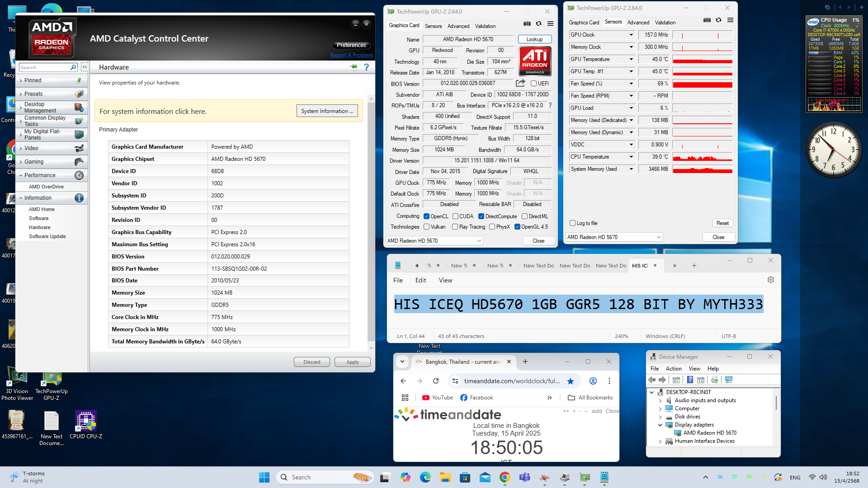Toggle the PhysX checkbox
Viewport: 868px width, 488px height.
pyautogui.click(x=492, y=227)
